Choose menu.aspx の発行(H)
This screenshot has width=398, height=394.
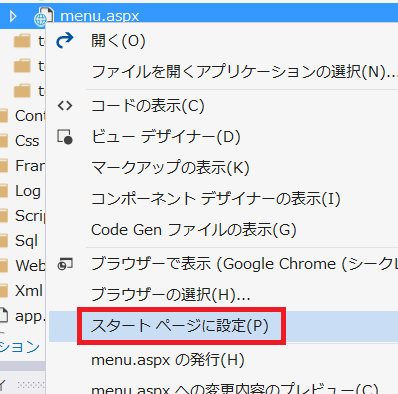pos(168,360)
